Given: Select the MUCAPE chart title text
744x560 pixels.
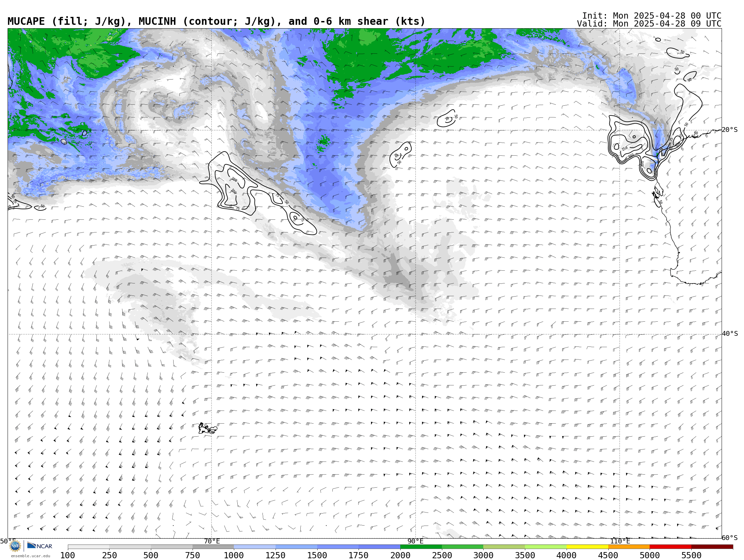Looking at the screenshot, I should click(x=216, y=21).
